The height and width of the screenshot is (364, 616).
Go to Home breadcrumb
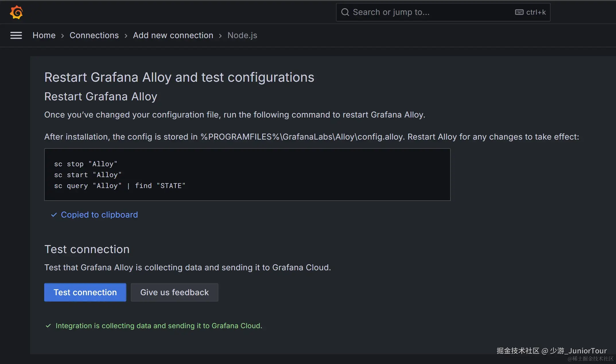click(44, 35)
